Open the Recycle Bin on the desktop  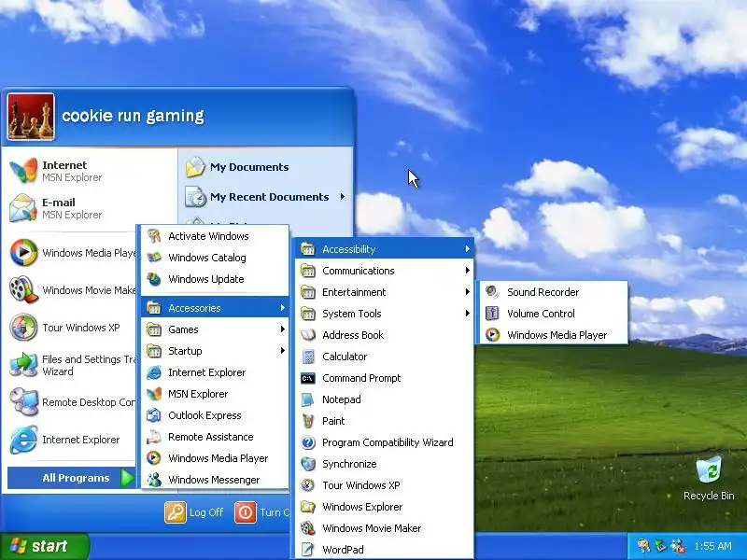tap(709, 478)
